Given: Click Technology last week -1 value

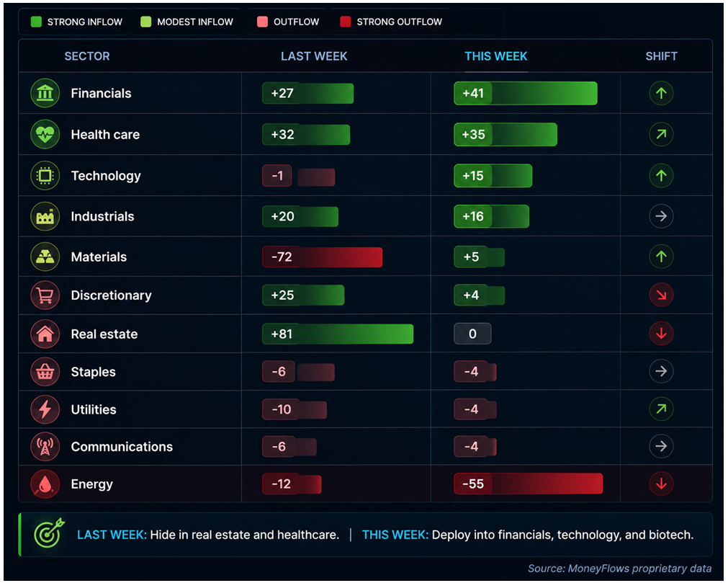Looking at the screenshot, I should pos(277,176).
